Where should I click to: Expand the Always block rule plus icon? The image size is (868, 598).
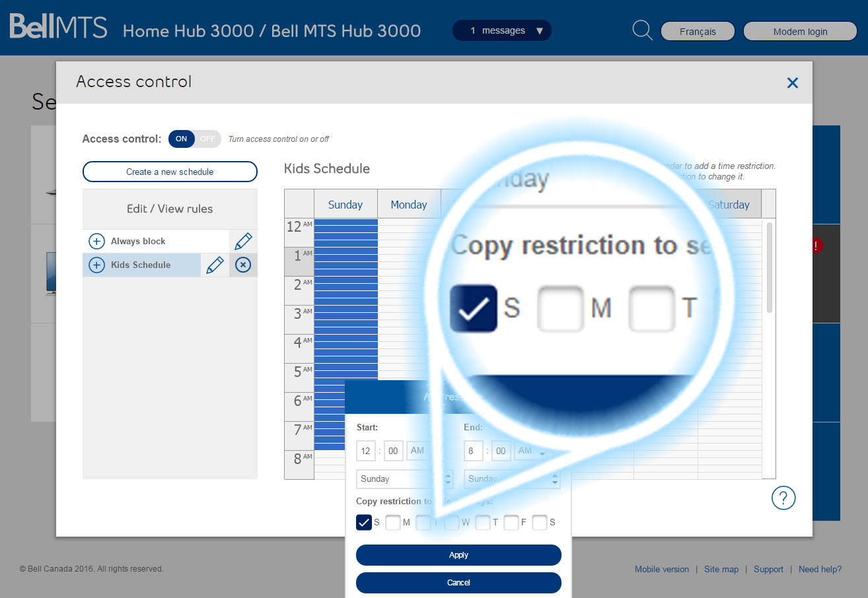(x=96, y=242)
